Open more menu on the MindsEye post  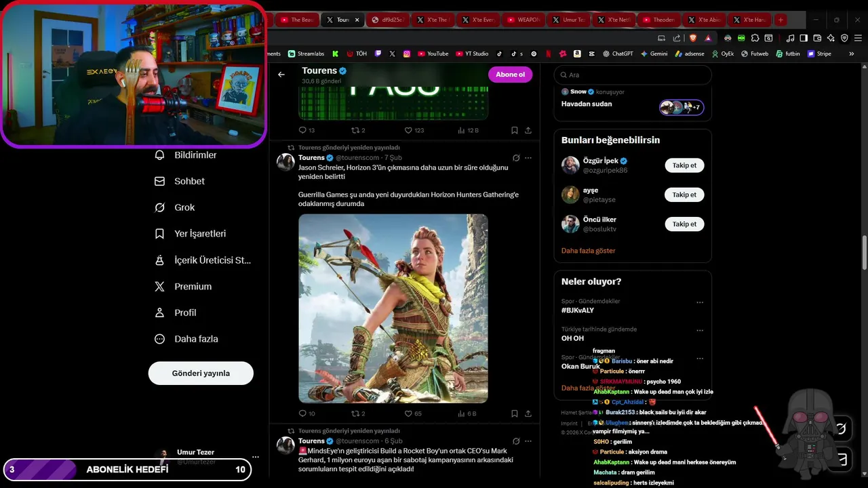[528, 441]
